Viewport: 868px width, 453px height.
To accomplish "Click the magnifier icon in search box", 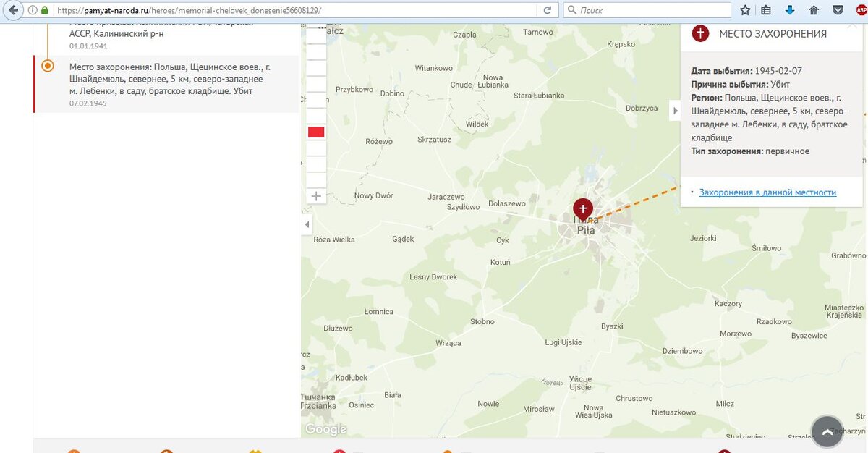I will tap(572, 10).
